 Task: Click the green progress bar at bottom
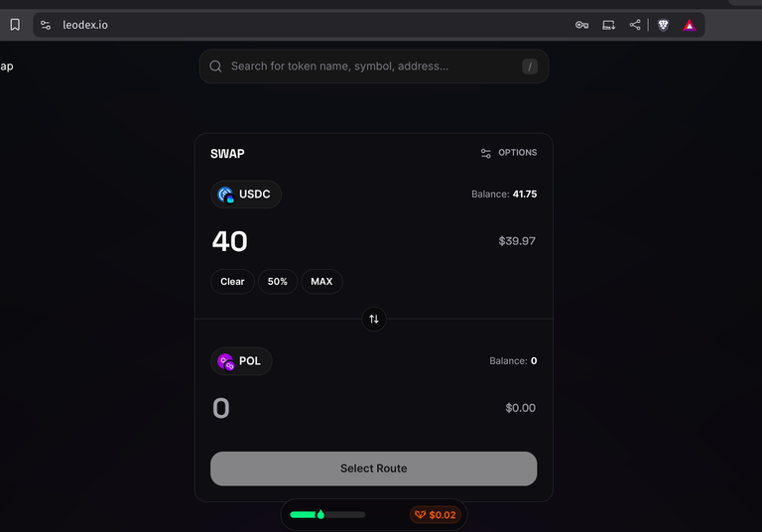point(327,514)
